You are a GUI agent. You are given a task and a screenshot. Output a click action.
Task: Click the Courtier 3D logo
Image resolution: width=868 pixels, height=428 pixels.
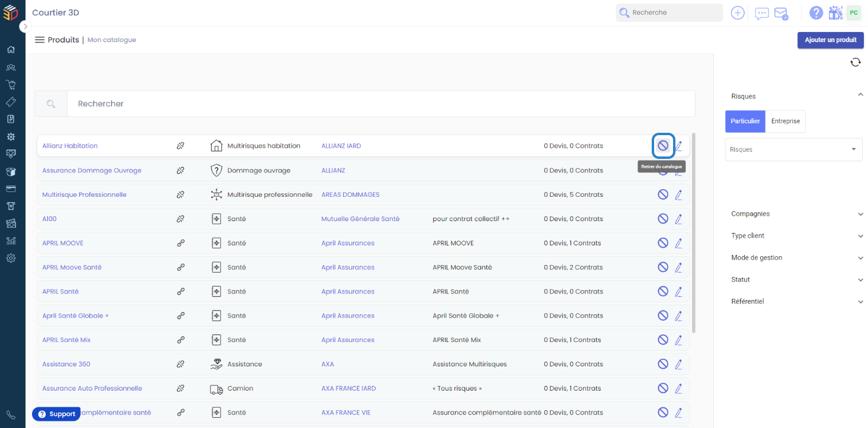coord(10,12)
